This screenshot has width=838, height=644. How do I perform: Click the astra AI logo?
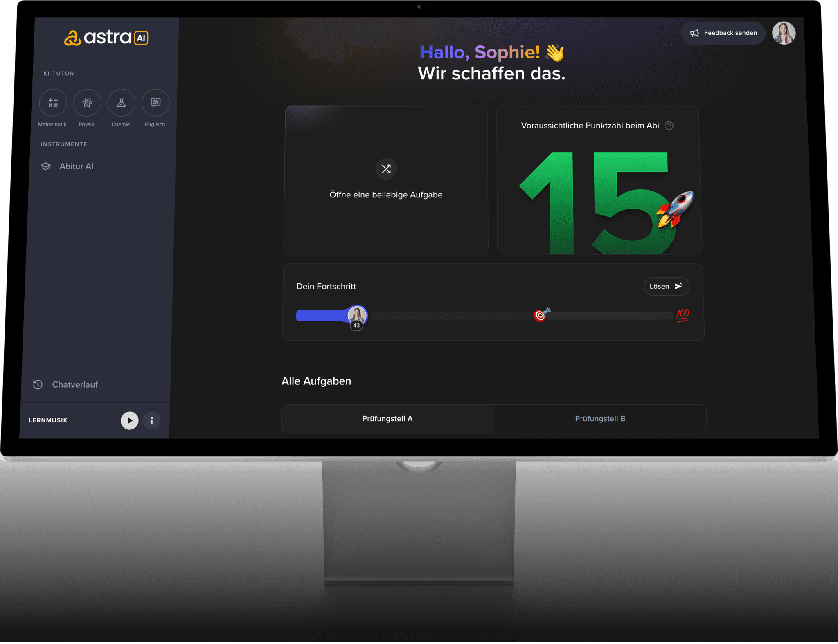106,38
